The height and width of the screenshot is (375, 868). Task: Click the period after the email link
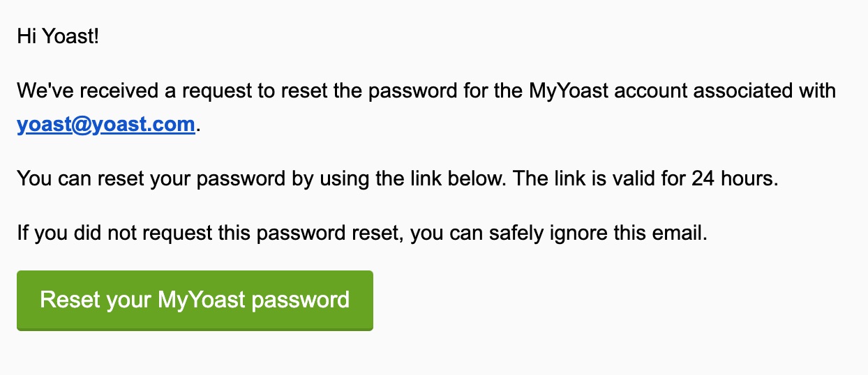coord(197,126)
